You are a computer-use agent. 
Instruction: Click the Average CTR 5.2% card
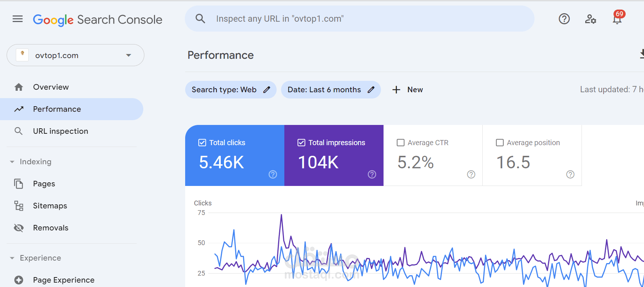(x=433, y=155)
